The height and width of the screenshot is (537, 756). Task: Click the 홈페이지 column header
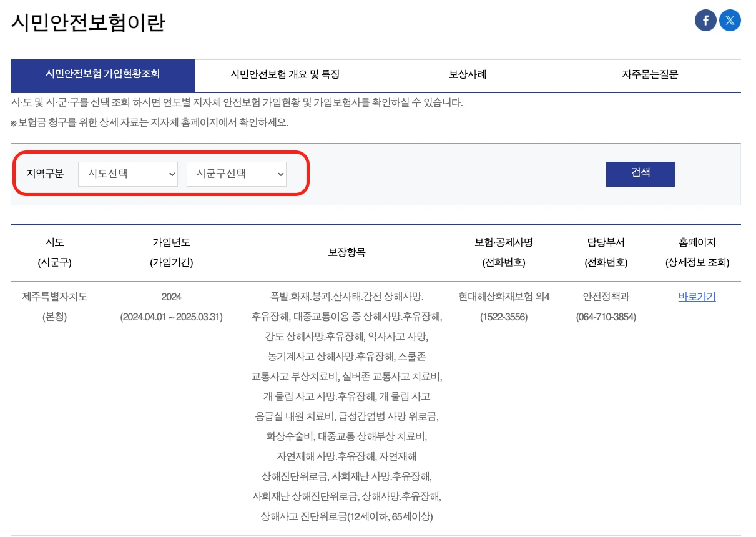tap(695, 243)
